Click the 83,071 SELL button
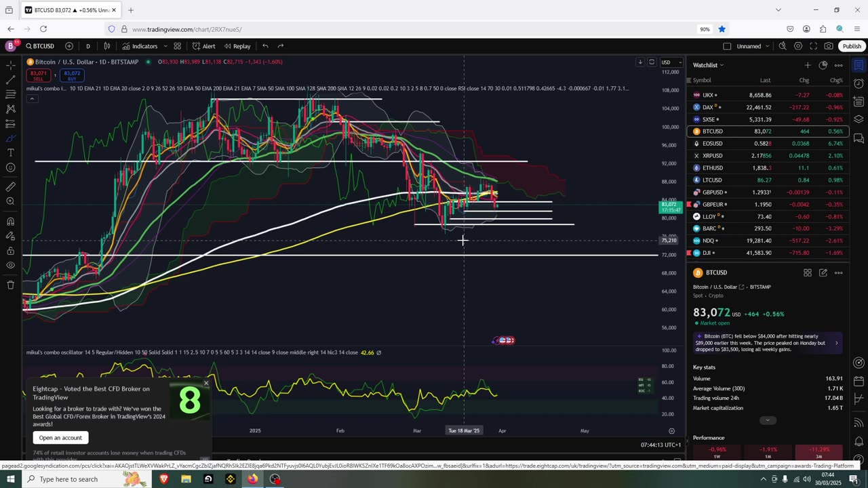Screen dimensions: 868x488 pos(39,75)
